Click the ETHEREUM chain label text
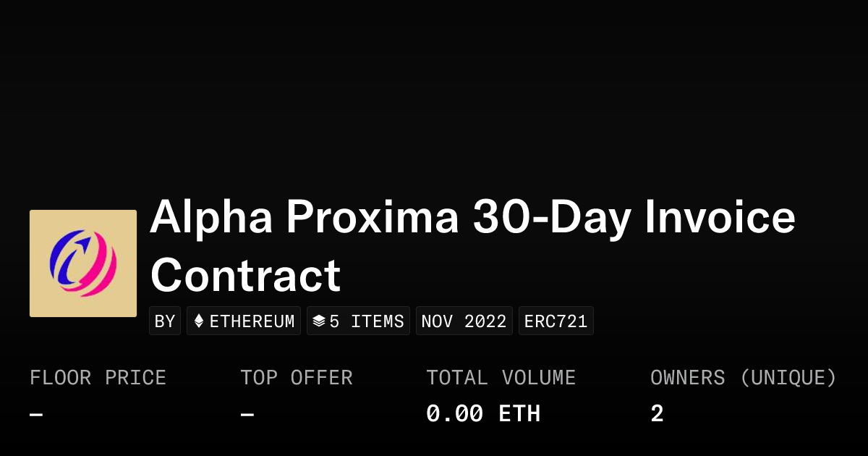 tap(252, 321)
